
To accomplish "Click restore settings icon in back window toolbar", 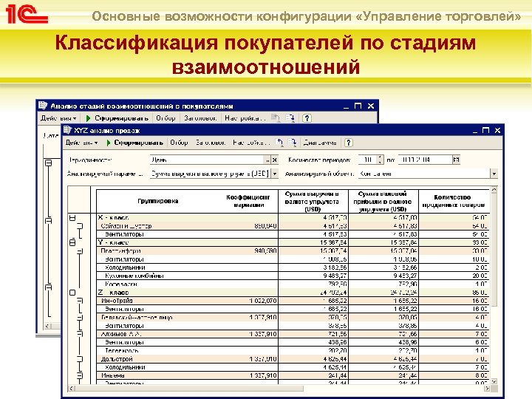I will coord(275,118).
